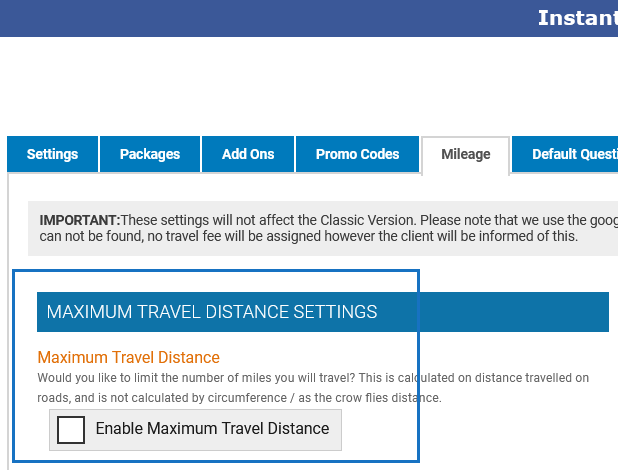Click the Maximum Travel Distance Settings header bar
The image size is (618, 470).
(320, 312)
